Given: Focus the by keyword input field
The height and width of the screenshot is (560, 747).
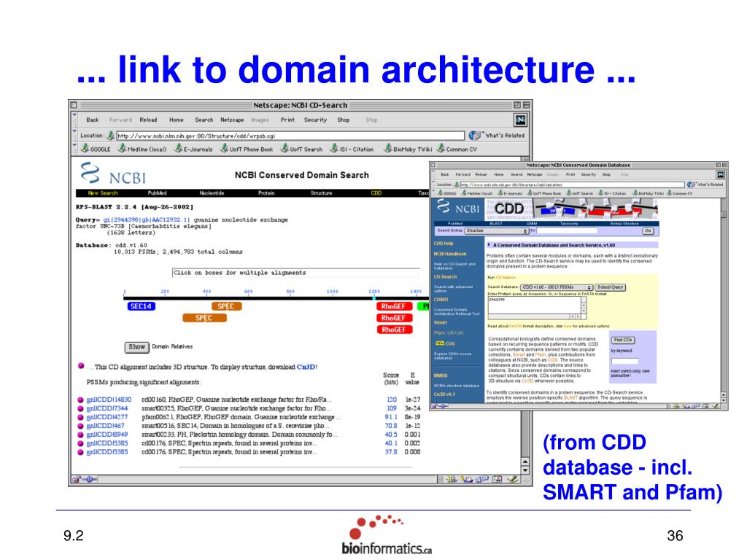Looking at the screenshot, I should tap(624, 361).
